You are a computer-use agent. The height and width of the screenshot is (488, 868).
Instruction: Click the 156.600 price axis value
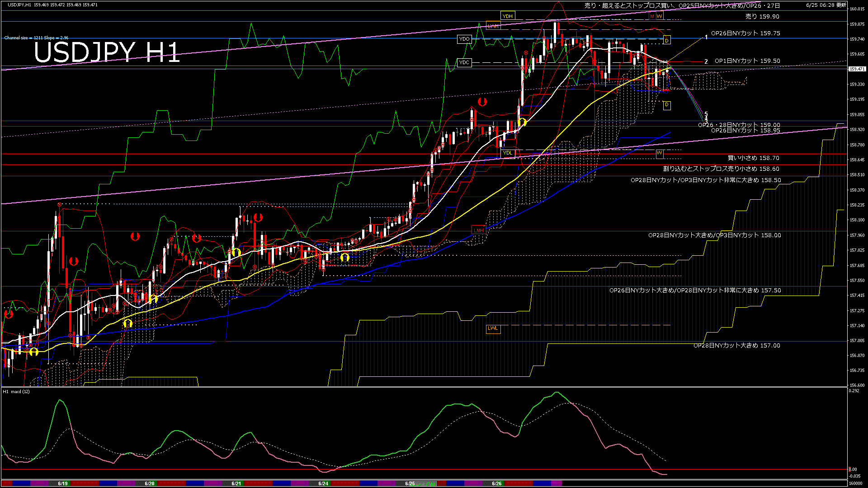tap(857, 385)
